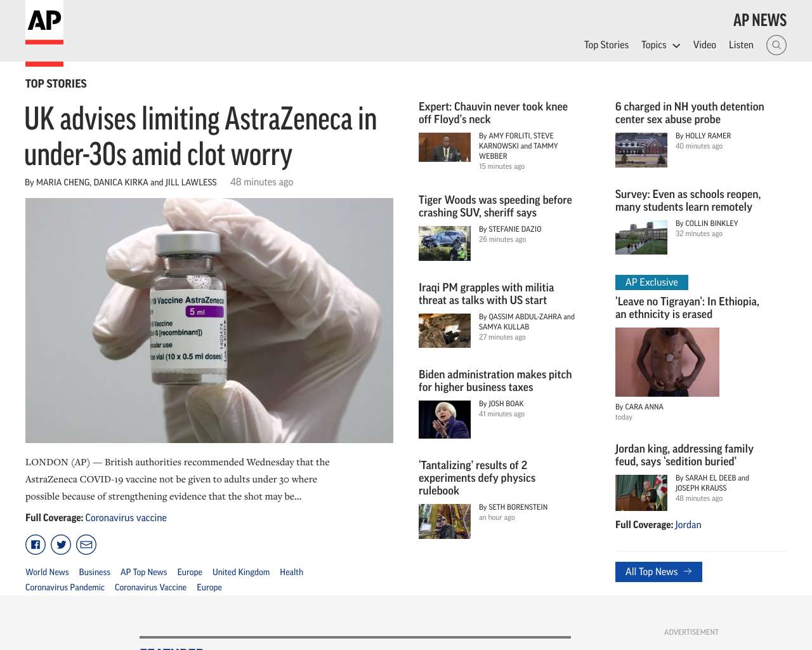Open Tiger Woods was speeding story

[495, 206]
